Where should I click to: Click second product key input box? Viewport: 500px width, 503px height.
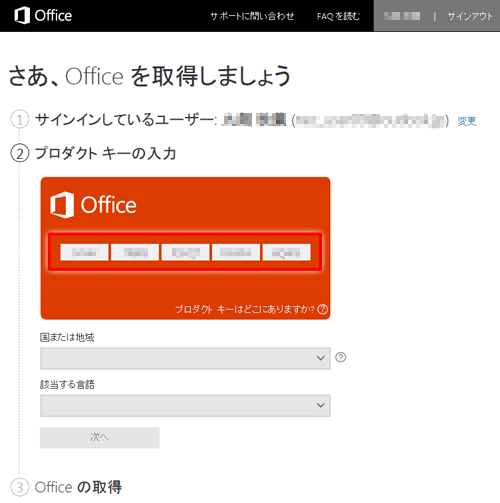(x=135, y=252)
